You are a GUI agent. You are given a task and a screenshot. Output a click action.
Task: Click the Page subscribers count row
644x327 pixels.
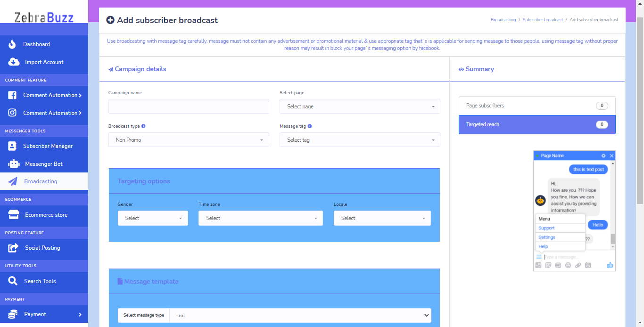pos(537,106)
